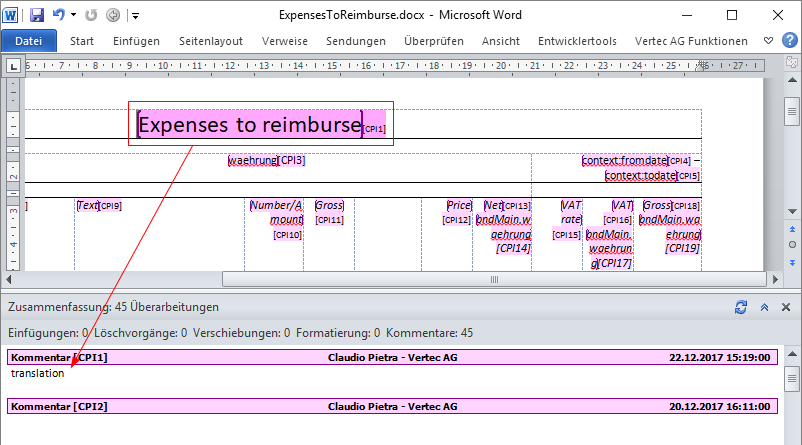Collapse detailed summary with double chevron
The image size is (802, 445).
[x=764, y=308]
